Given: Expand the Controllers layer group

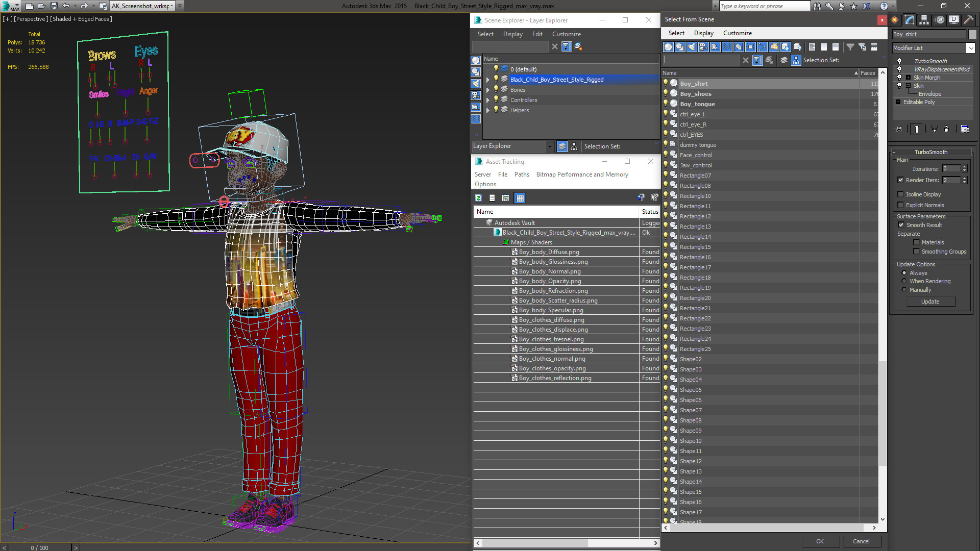Looking at the screenshot, I should click(x=486, y=99).
